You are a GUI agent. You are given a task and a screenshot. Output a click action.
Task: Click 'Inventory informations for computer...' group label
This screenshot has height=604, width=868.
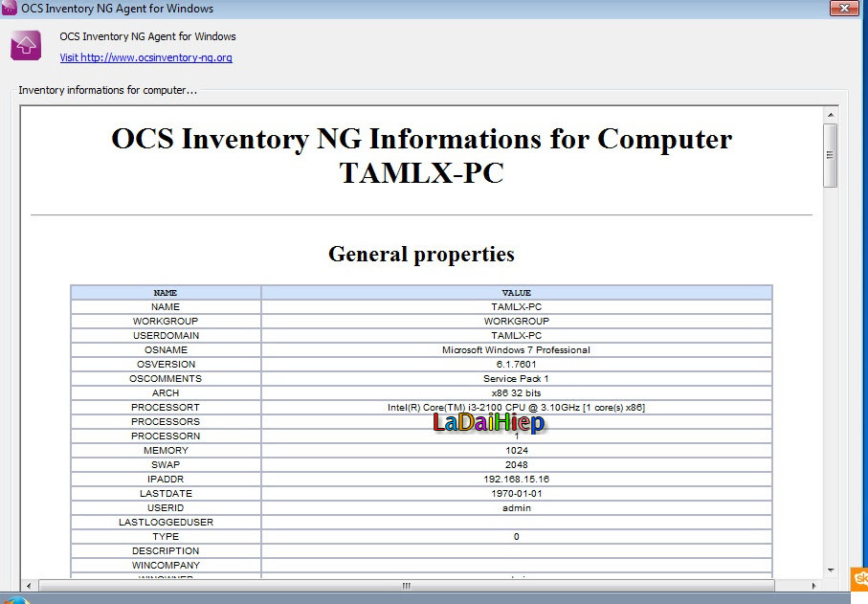pyautogui.click(x=107, y=90)
